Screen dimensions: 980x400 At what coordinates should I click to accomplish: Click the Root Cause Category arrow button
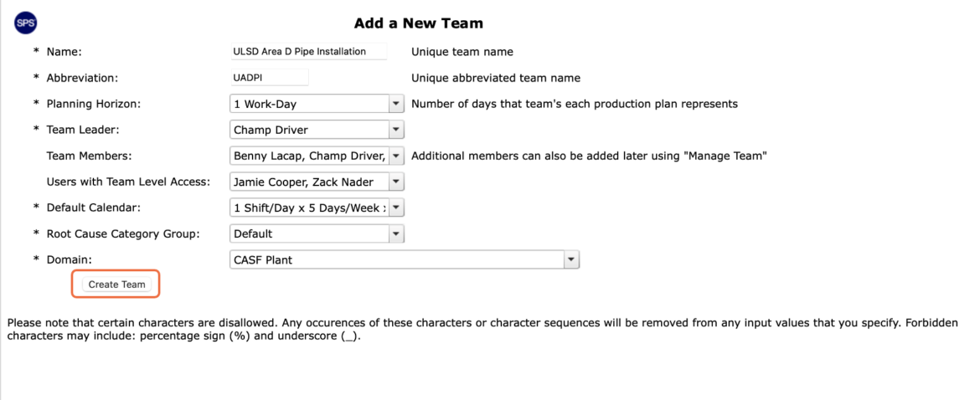(396, 234)
